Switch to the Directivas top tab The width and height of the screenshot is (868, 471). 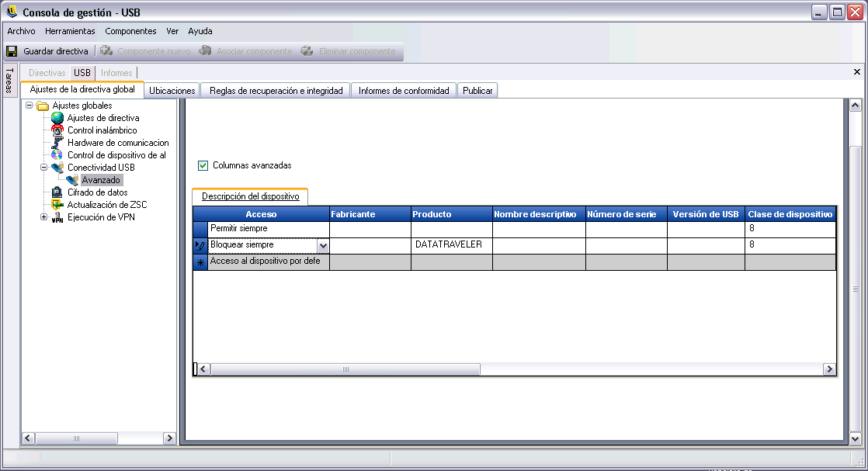tap(47, 72)
